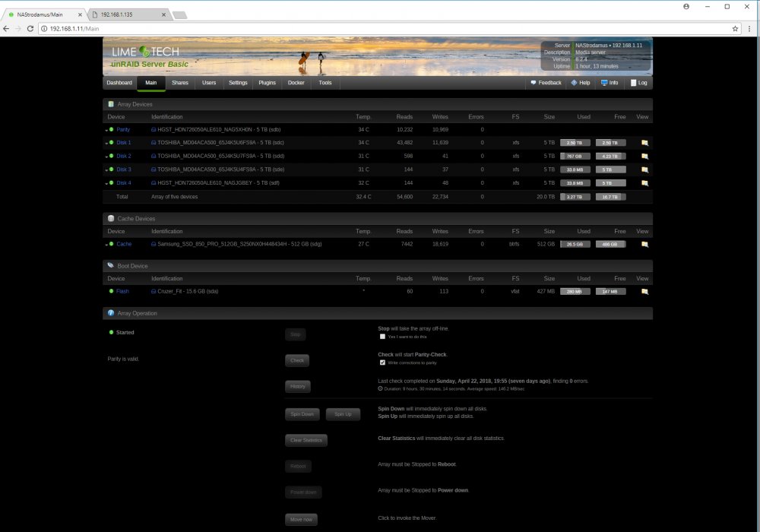Open the Tools menu tab

tap(325, 83)
